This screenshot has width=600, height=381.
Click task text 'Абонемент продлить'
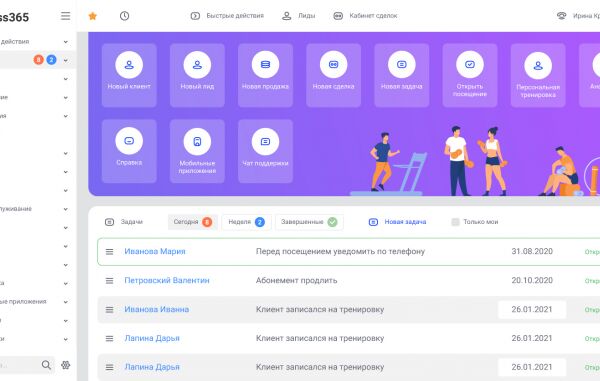[297, 280]
